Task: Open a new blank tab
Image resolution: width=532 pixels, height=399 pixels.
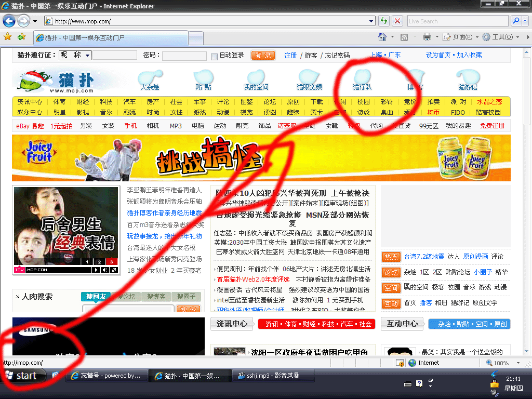Action: (x=196, y=38)
